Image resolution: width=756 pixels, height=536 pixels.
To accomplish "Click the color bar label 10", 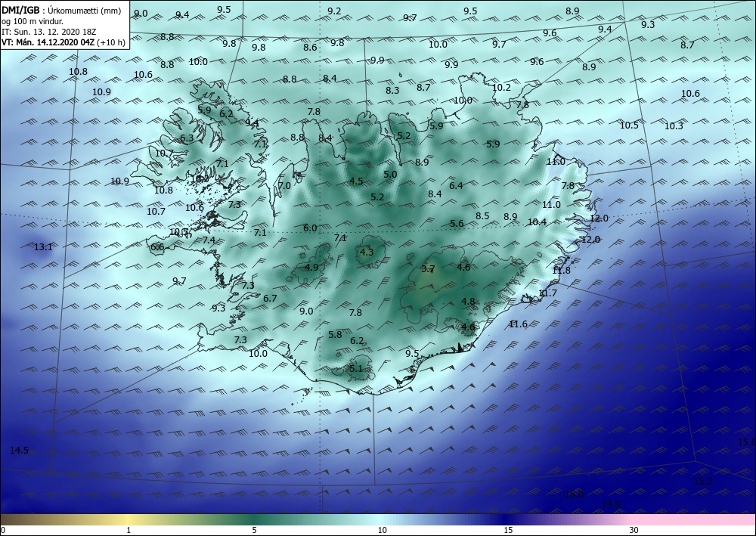I will (382, 530).
